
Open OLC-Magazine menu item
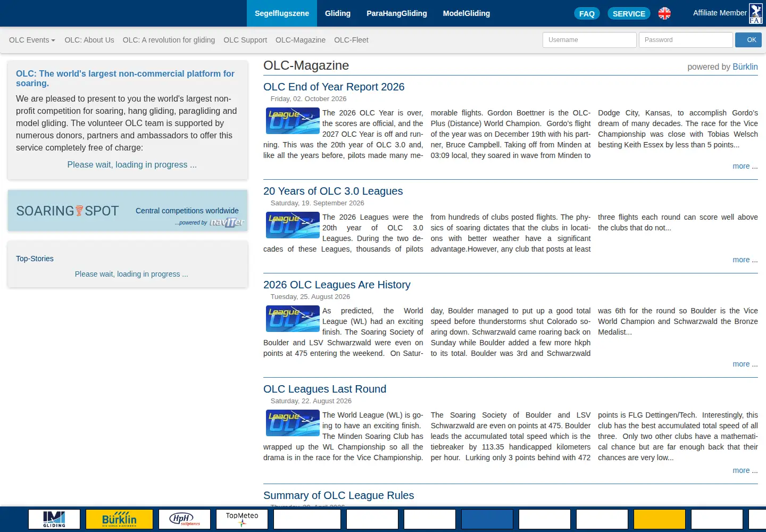301,40
